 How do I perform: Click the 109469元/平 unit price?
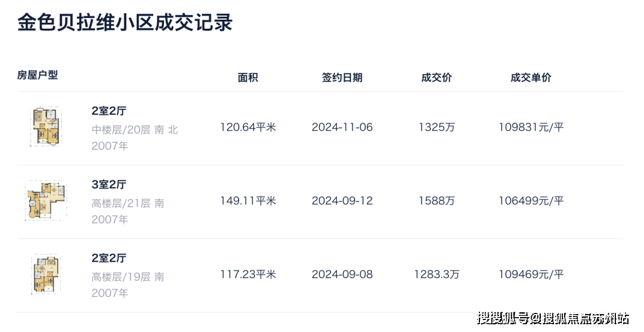coord(531,275)
